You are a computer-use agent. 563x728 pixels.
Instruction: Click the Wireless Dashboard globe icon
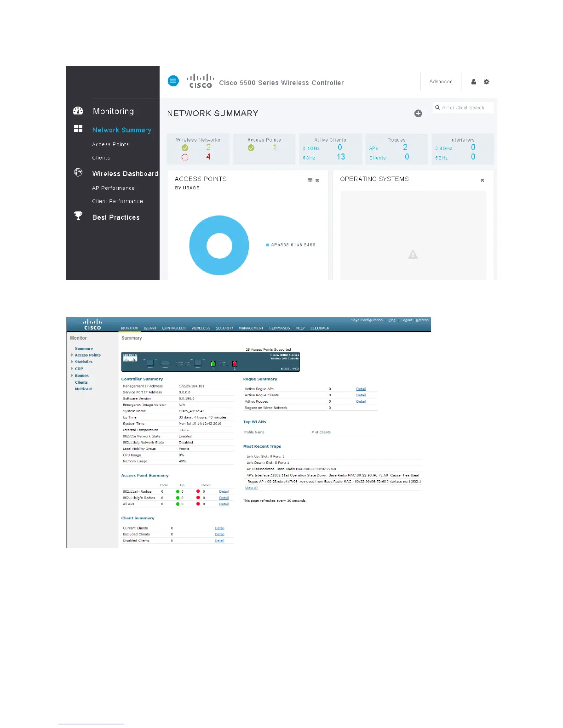78,172
